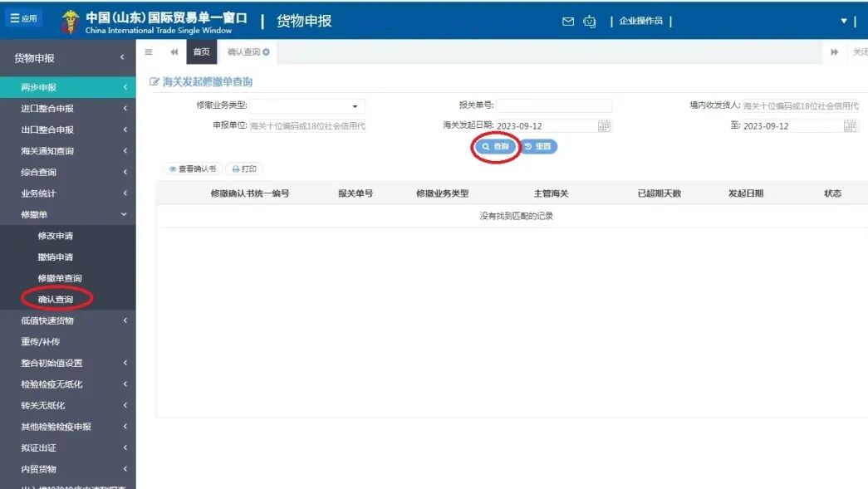Expand the 整合初始值设置 menu
The height and width of the screenshot is (489, 868).
(67, 363)
